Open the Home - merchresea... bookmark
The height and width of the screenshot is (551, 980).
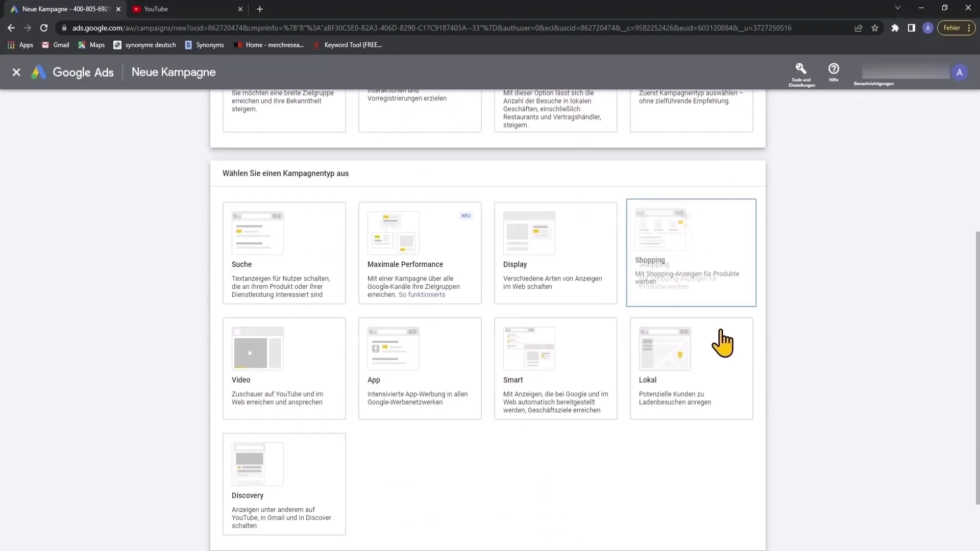[x=268, y=45]
